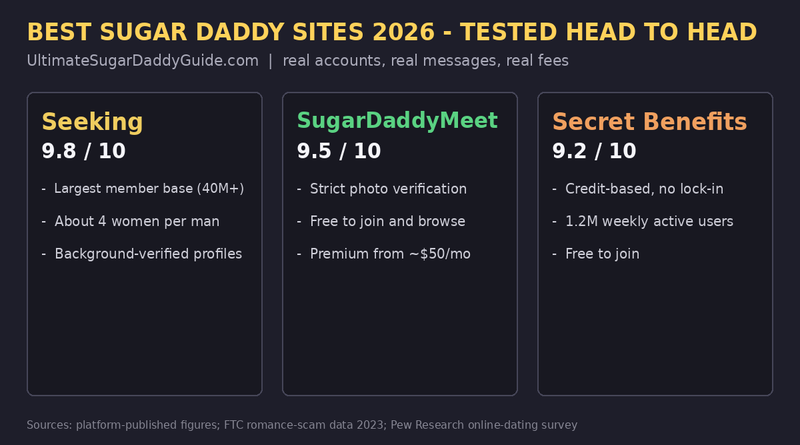Click UltimateSugarDaddyGuide.com site name
The image size is (800, 445).
coord(142,61)
